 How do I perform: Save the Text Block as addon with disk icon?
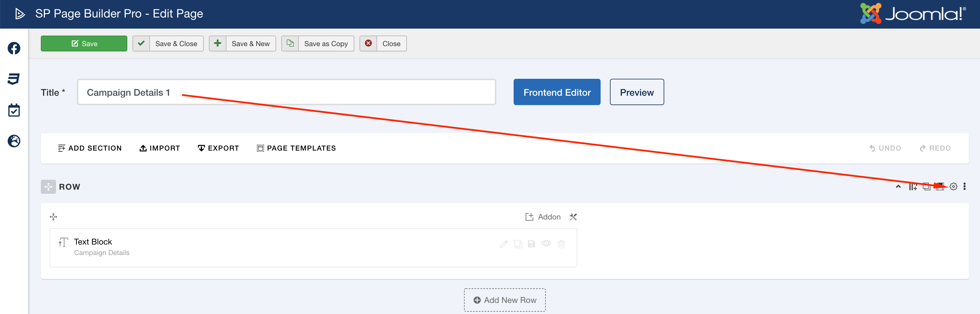(531, 244)
